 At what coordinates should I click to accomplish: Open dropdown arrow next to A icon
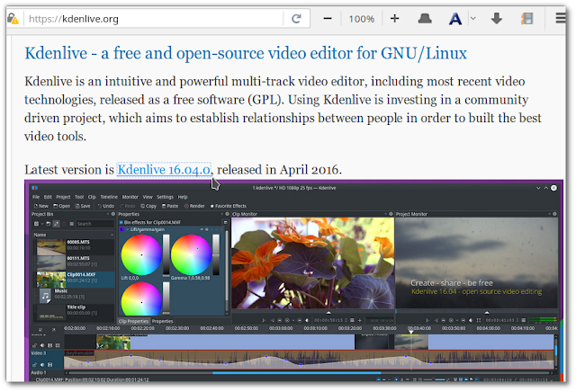coord(473,18)
